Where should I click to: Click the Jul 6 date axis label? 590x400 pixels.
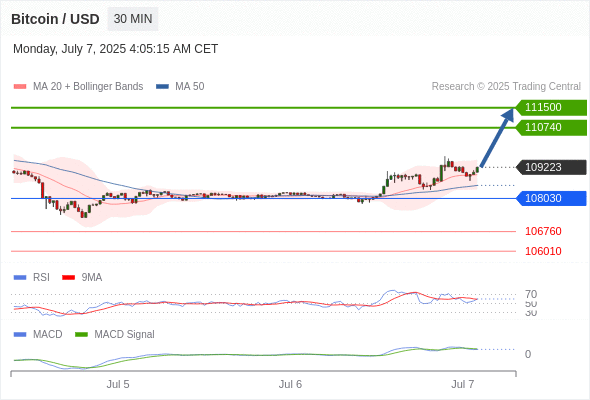click(x=290, y=384)
